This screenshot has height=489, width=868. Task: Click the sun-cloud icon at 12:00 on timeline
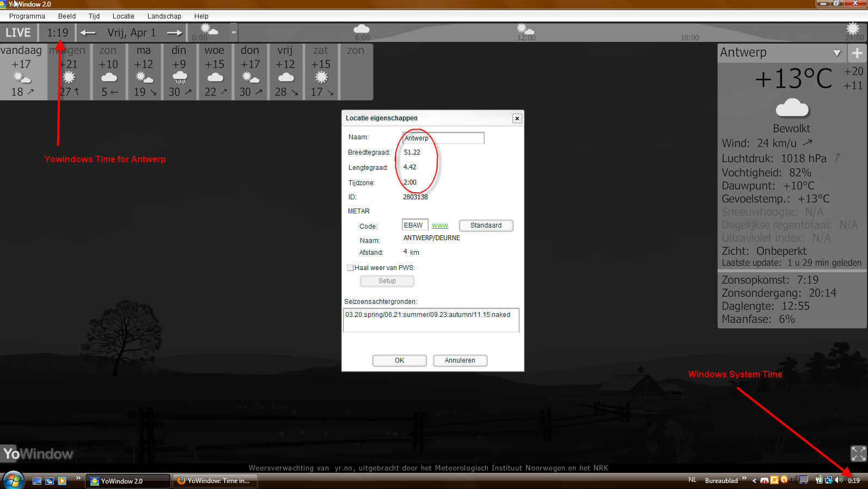pyautogui.click(x=525, y=29)
